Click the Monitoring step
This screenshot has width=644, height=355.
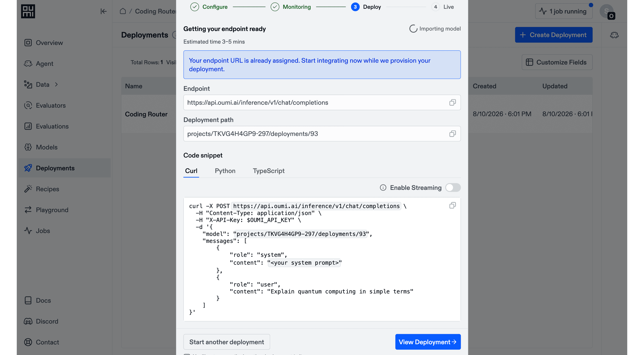291,7
